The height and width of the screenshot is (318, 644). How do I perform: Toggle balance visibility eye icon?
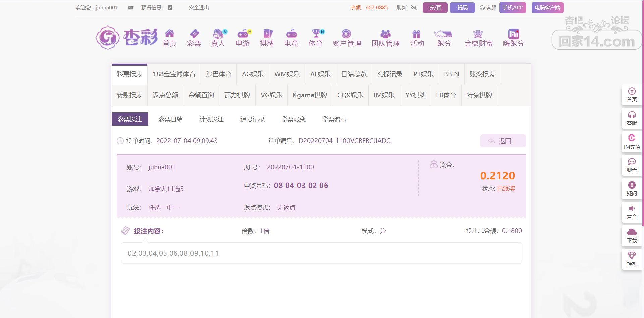pyautogui.click(x=414, y=8)
